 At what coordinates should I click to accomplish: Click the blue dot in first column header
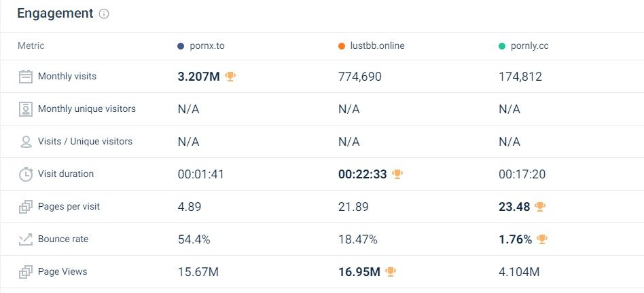pyautogui.click(x=181, y=46)
